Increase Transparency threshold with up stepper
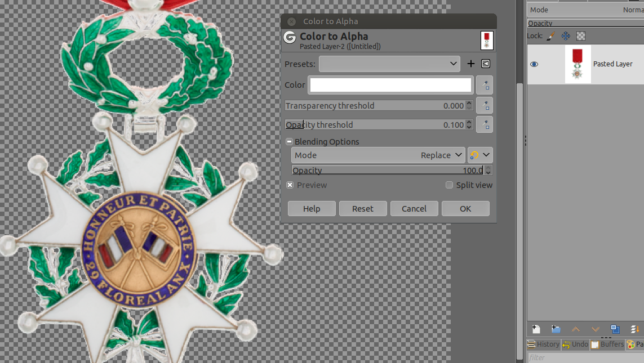The height and width of the screenshot is (363, 644). 469,102
